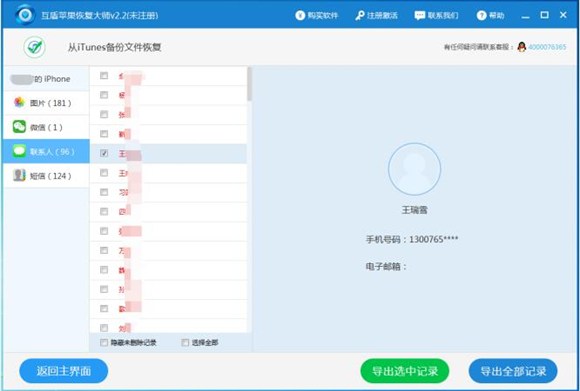The image size is (580, 391).
Task: Select the highlighted 联系人 contacts category
Action: click(x=46, y=151)
